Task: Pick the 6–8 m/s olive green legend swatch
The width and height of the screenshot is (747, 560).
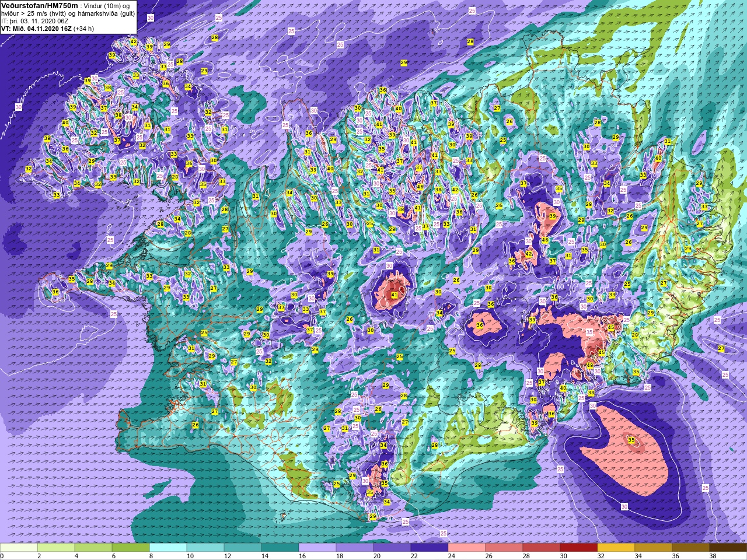Action: coord(131,548)
